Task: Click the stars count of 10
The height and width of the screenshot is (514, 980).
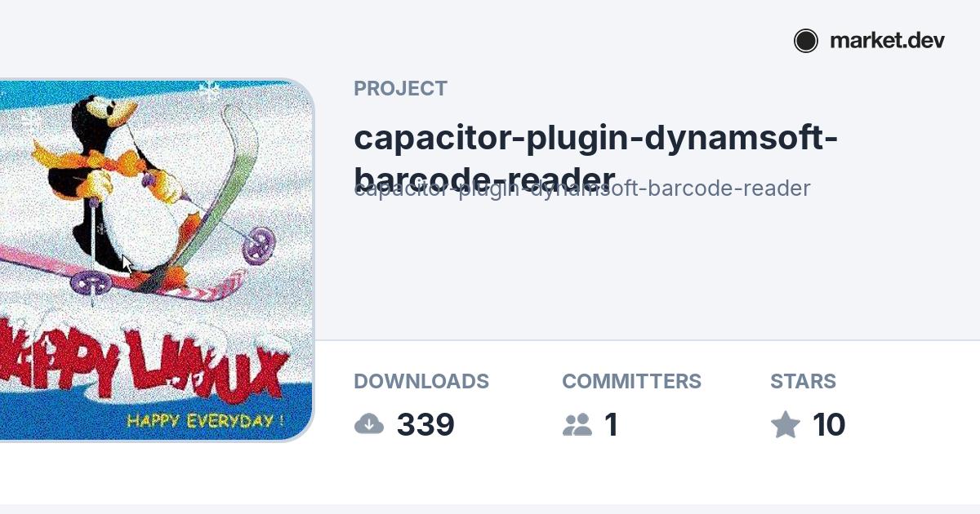Action: [829, 425]
